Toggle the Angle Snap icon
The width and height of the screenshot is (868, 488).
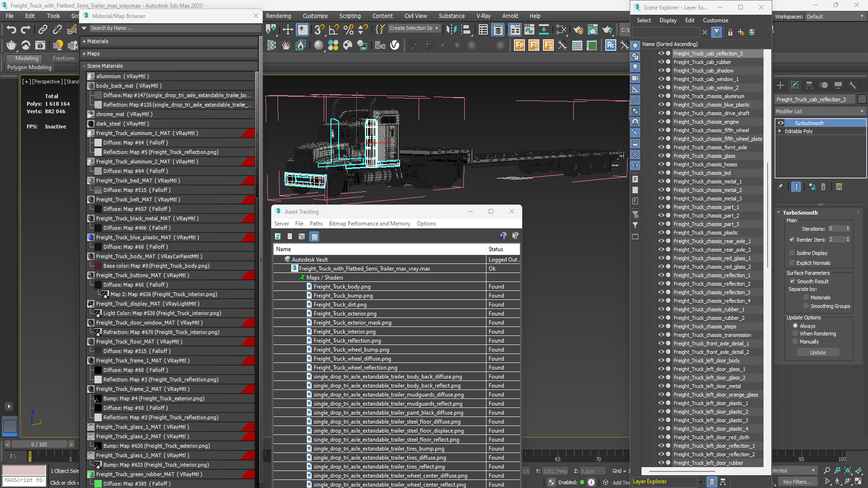pyautogui.click(x=334, y=30)
